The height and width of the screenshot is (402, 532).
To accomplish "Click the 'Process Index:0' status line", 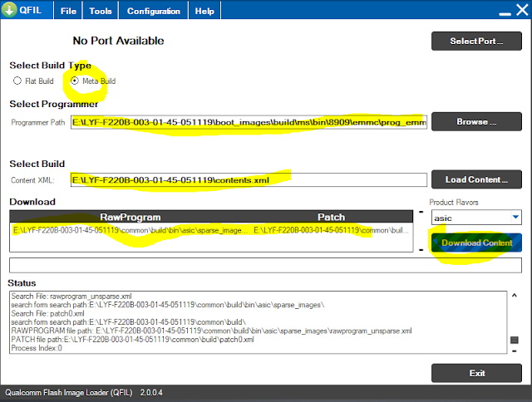I will coord(37,348).
